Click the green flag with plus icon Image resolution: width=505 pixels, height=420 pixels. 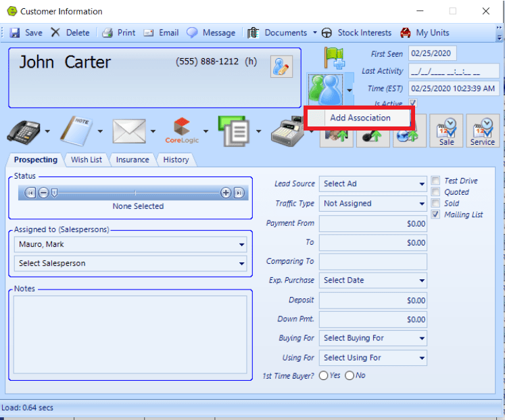(x=334, y=57)
